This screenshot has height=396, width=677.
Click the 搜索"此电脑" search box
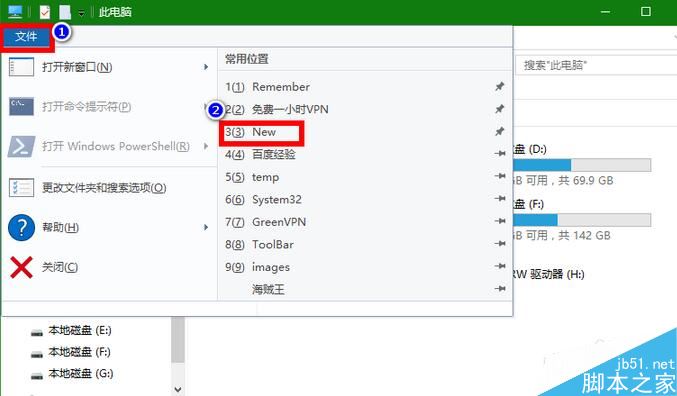click(596, 66)
